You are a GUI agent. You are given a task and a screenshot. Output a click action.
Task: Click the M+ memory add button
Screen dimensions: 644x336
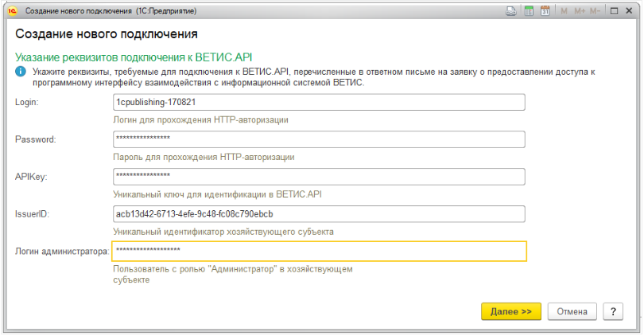coord(580,11)
